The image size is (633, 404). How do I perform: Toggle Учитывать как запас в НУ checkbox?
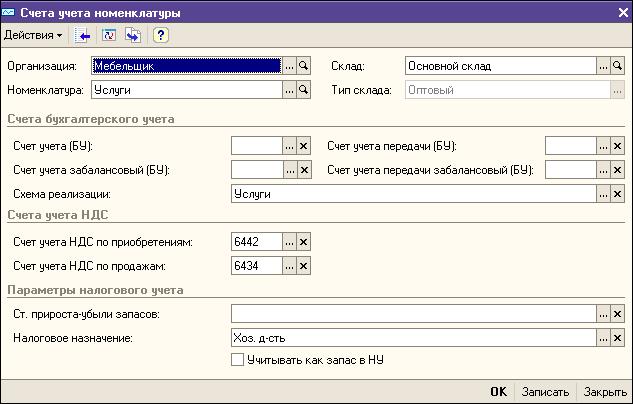(x=237, y=360)
